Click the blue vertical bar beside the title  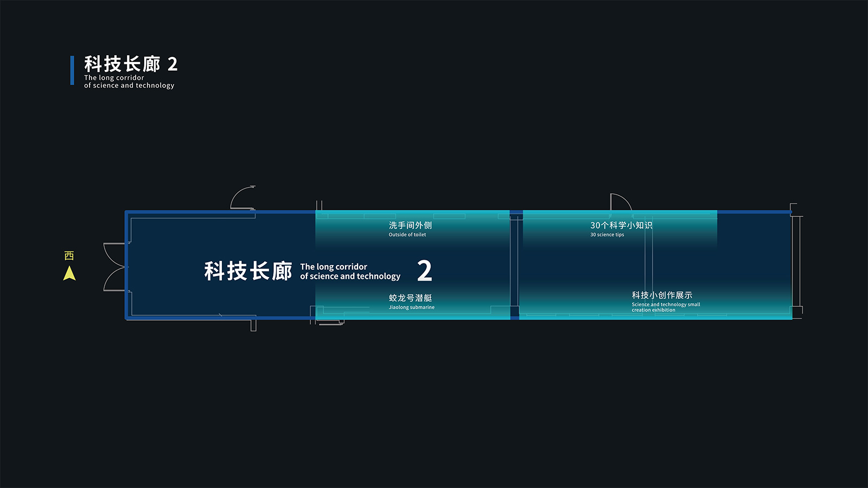tap(72, 70)
